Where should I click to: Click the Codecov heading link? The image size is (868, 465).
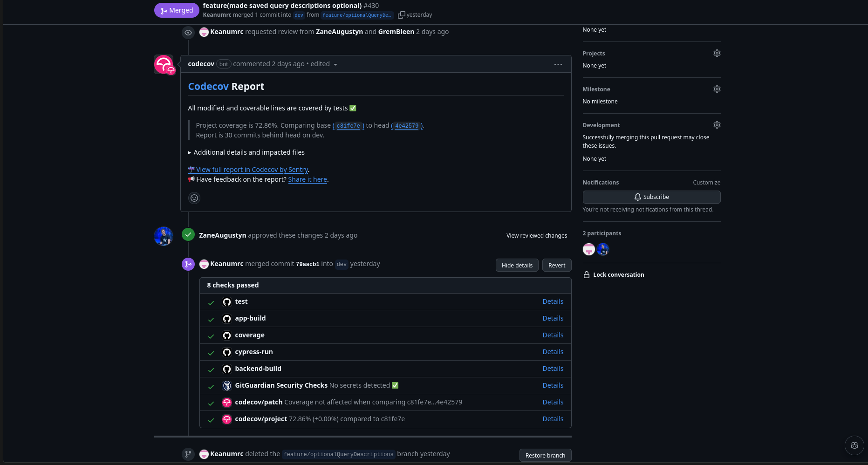click(x=208, y=86)
